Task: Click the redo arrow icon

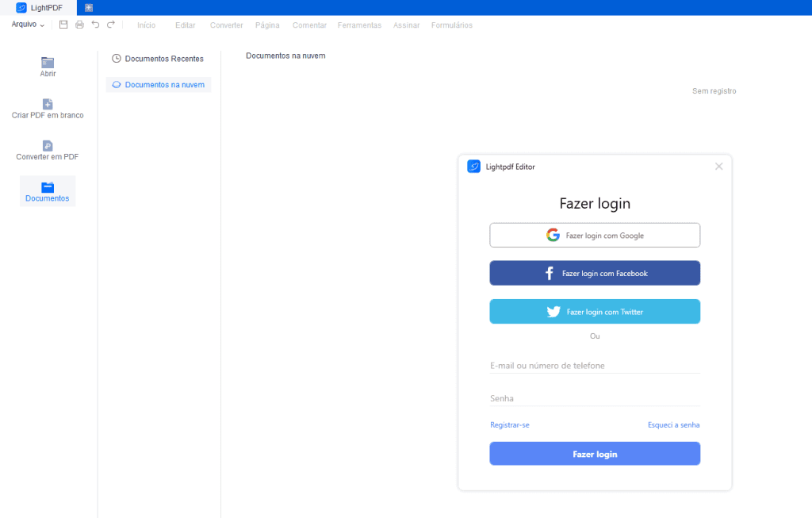Action: point(111,25)
